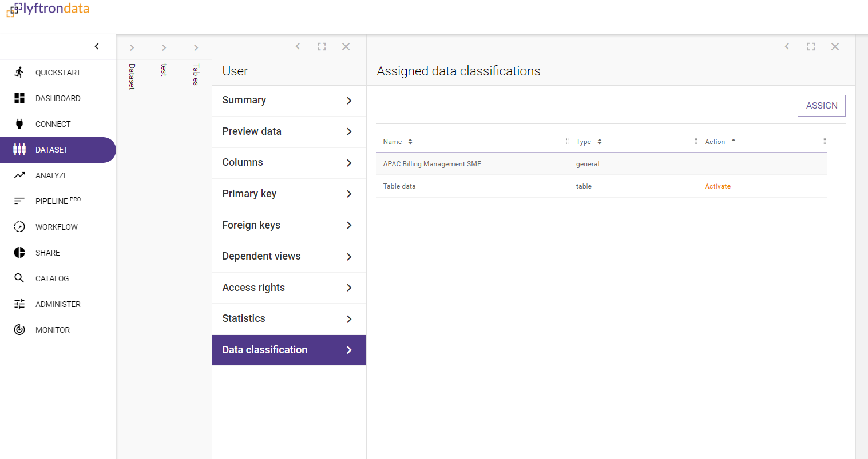Click the Workflow circular icon
This screenshot has width=868, height=459.
(x=19, y=226)
